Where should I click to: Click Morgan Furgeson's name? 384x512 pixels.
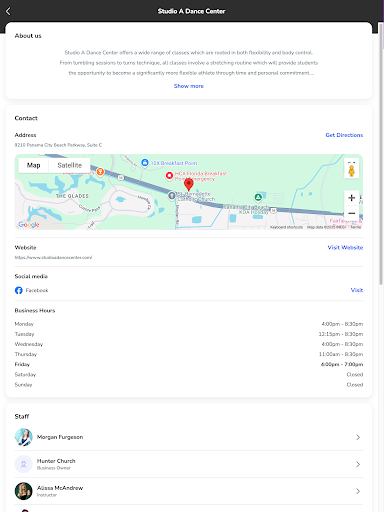pyautogui.click(x=60, y=437)
